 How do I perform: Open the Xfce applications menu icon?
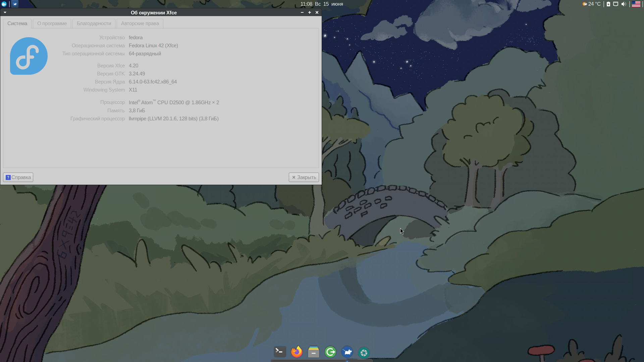tap(4, 4)
